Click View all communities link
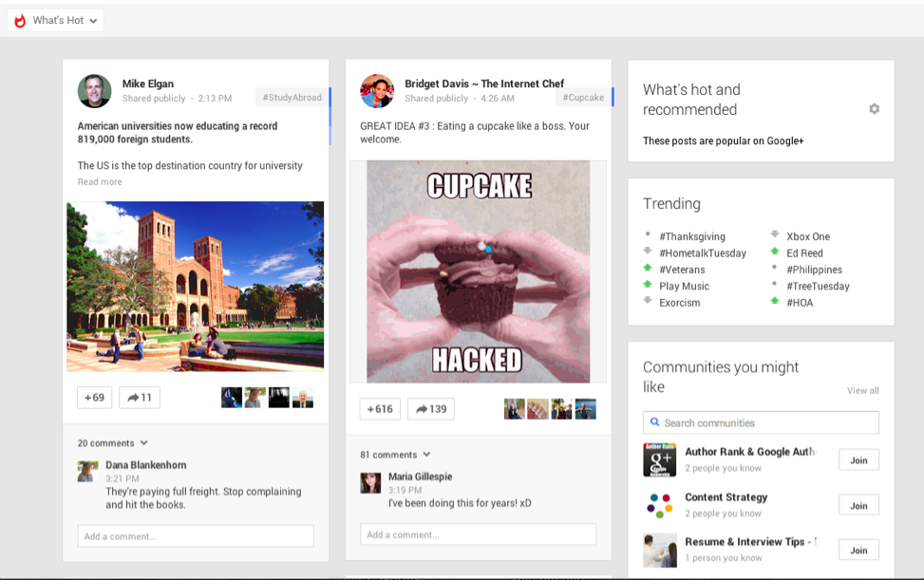 [x=862, y=390]
